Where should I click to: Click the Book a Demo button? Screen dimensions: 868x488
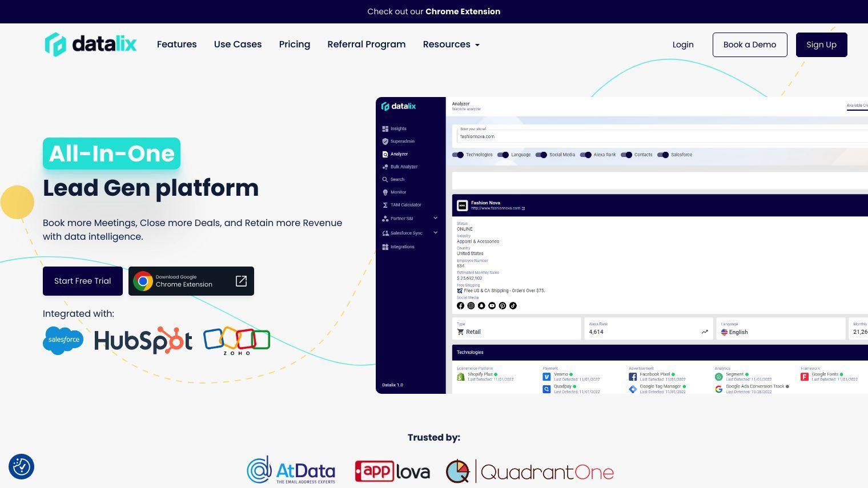[750, 45]
